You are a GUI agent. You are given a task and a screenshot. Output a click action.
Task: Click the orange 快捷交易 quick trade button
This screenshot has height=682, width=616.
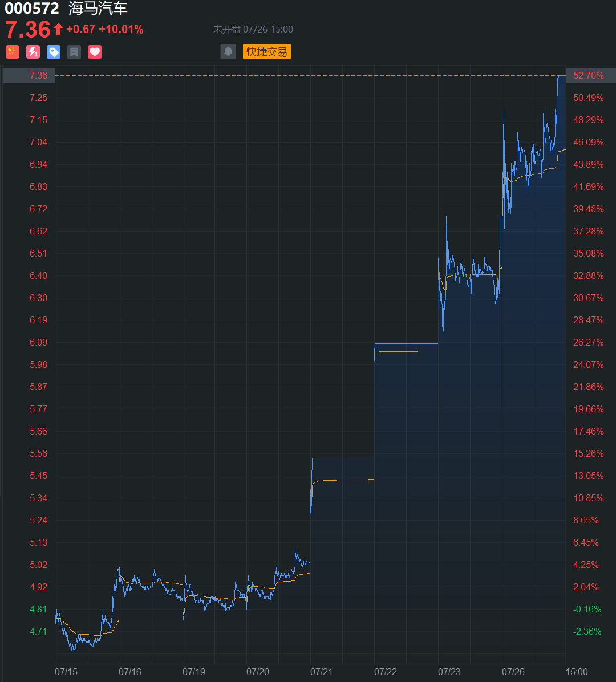pyautogui.click(x=267, y=51)
